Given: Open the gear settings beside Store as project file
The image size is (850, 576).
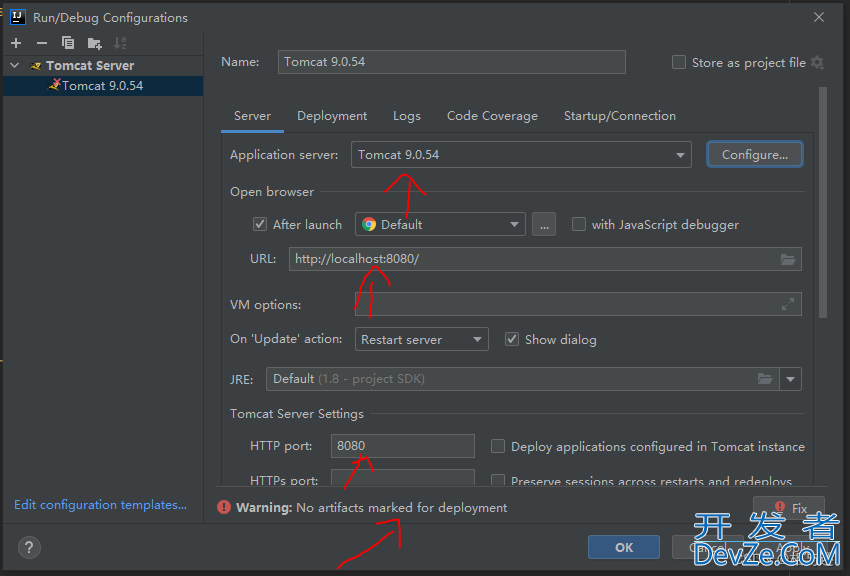Looking at the screenshot, I should [x=817, y=63].
